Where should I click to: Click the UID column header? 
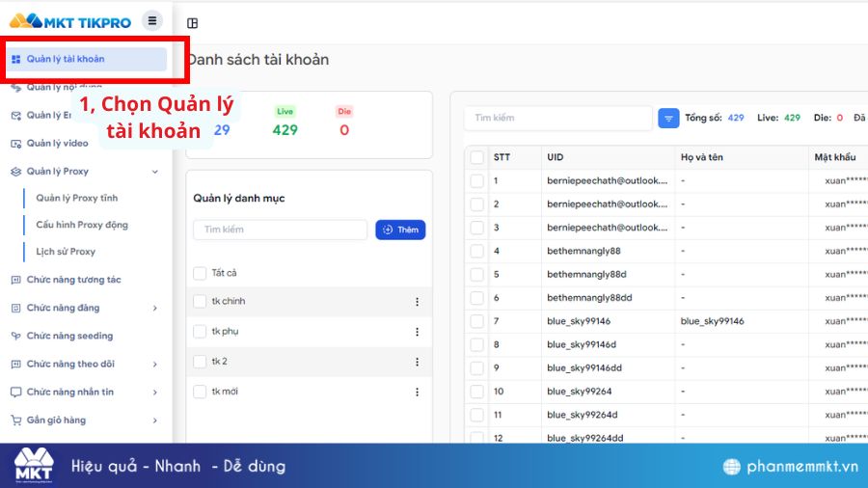point(556,157)
